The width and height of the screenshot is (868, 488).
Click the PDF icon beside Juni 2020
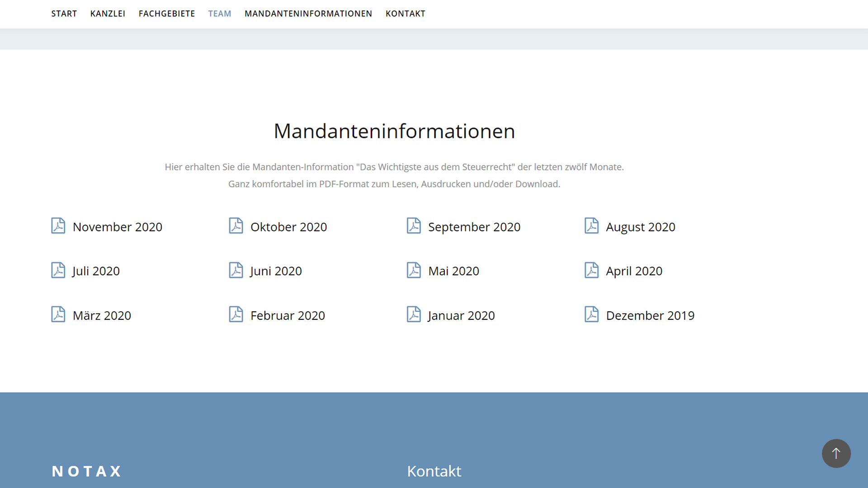pos(236,270)
